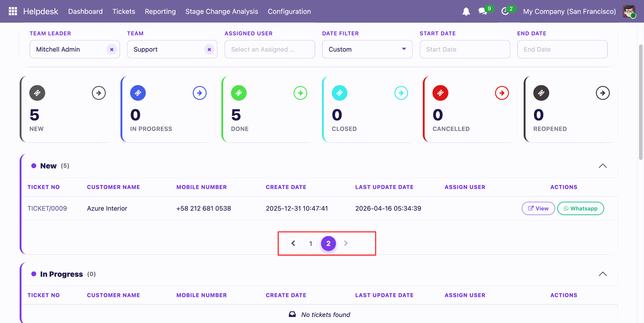The height and width of the screenshot is (323, 644).
Task: Click the New card ticket icon
Action: pyautogui.click(x=37, y=93)
